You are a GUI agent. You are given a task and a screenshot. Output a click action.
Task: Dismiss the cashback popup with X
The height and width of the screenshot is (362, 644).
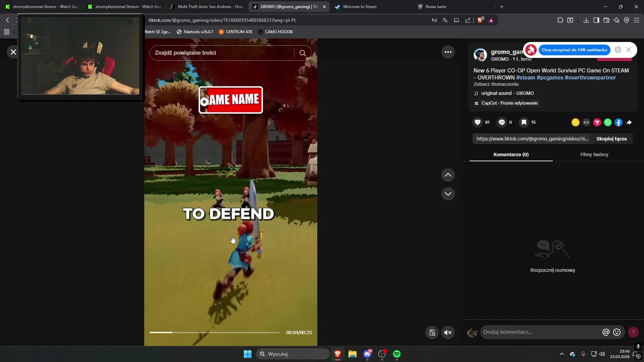(x=628, y=50)
